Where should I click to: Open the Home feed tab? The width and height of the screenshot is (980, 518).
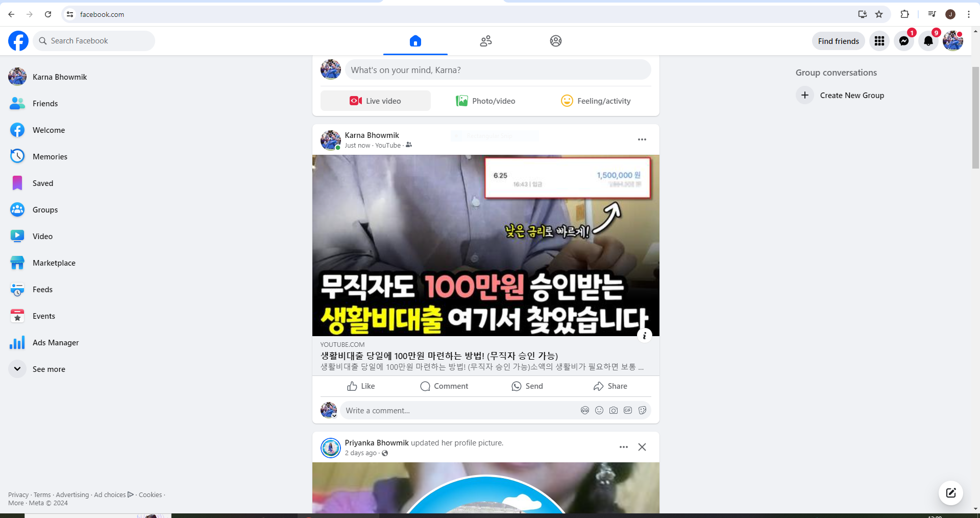click(x=415, y=41)
